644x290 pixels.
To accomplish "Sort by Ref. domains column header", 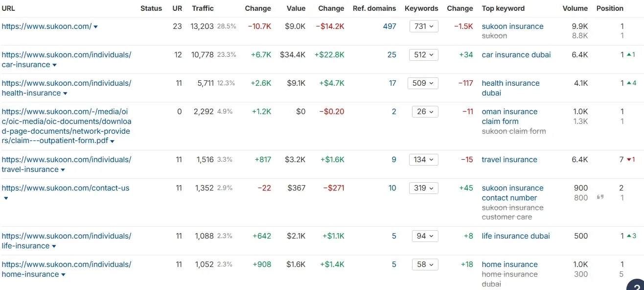I will click(374, 8).
